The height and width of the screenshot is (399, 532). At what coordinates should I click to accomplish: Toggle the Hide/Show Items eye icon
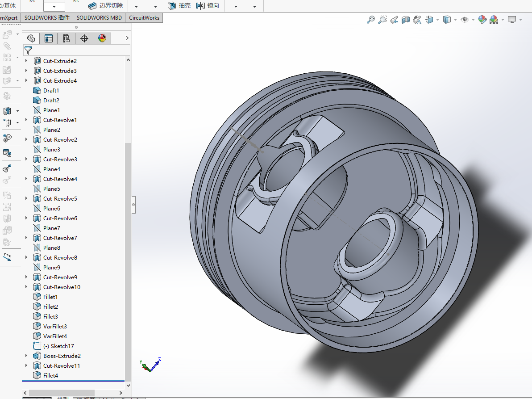pyautogui.click(x=465, y=20)
